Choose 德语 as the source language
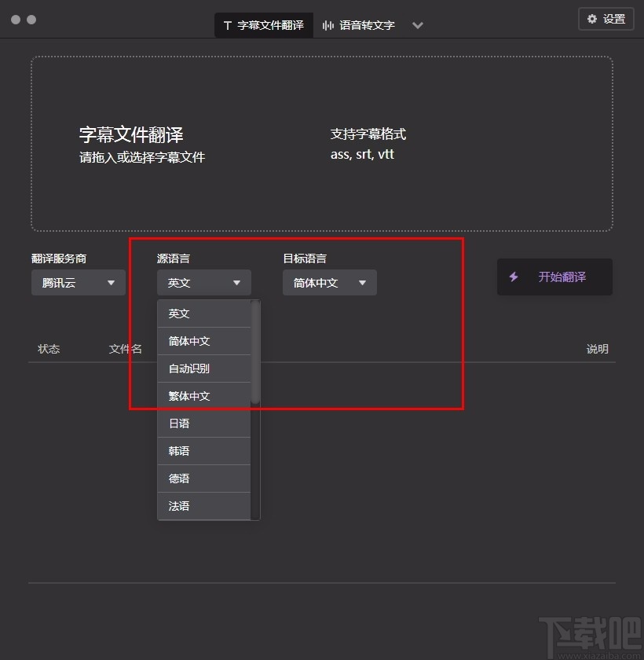644x660 pixels. (203, 478)
